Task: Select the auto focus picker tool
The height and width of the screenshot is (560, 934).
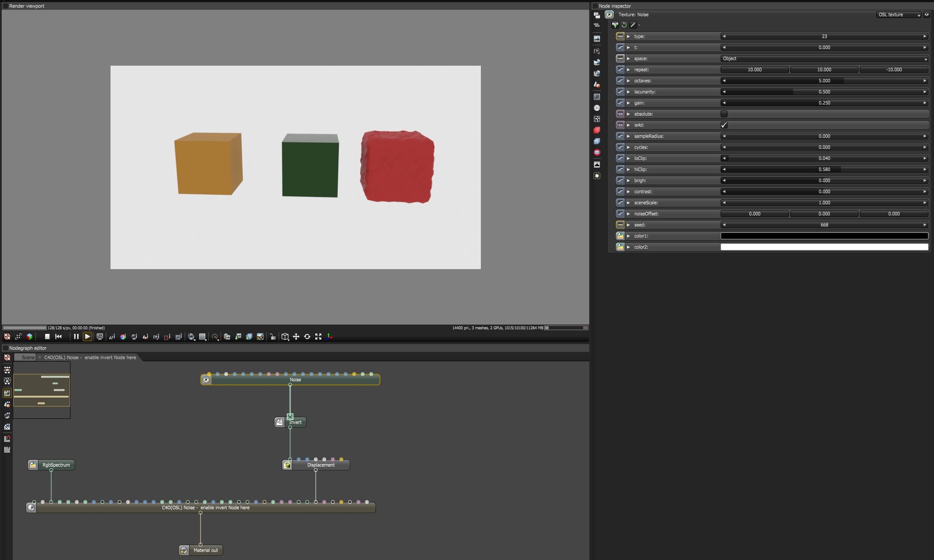Action: (112, 337)
